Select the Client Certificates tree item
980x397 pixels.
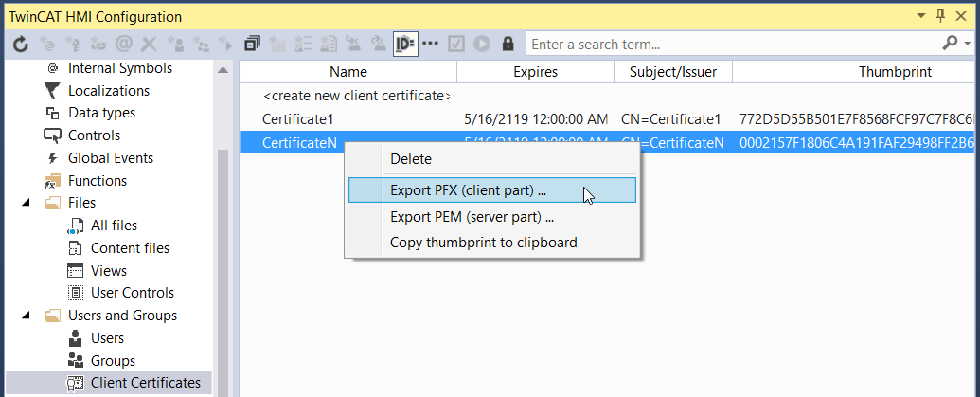point(146,383)
